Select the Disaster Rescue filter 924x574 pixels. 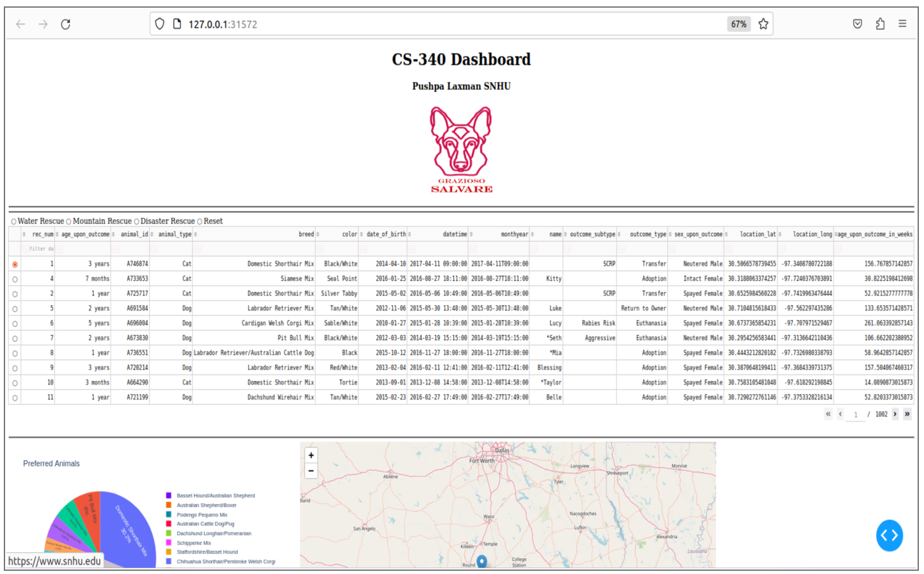[x=136, y=222]
